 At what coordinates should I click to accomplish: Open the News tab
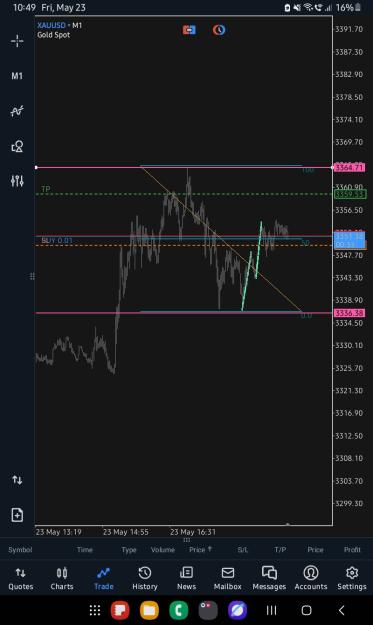coord(186,579)
